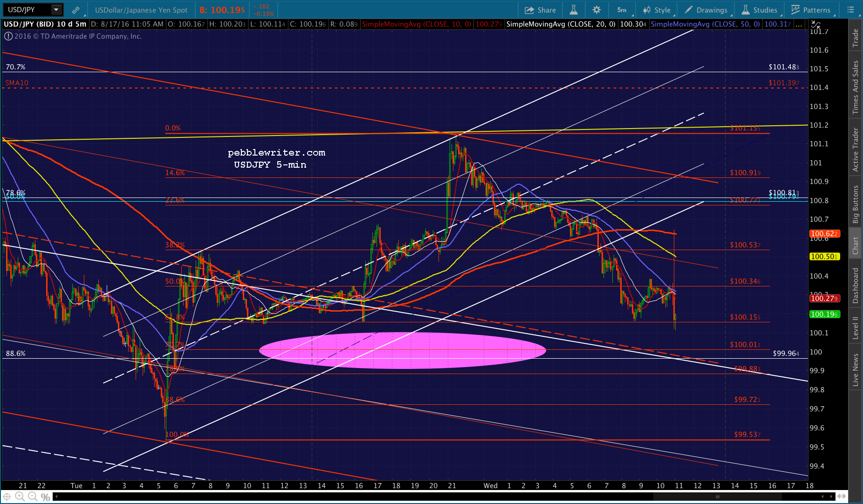Click the SimpleMovingAvg (CLOSE, 20, 0) label

point(561,24)
